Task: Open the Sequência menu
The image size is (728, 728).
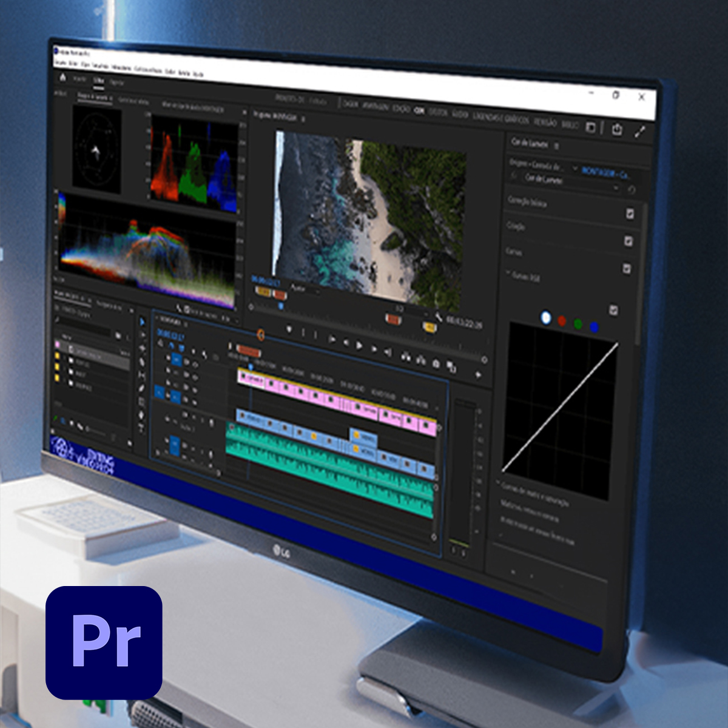Action: pyautogui.click(x=101, y=66)
